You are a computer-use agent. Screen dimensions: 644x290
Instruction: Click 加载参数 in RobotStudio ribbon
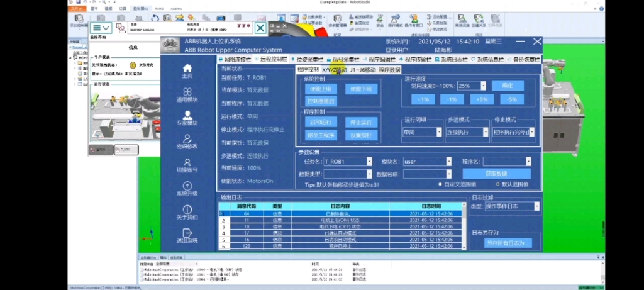[312, 17]
